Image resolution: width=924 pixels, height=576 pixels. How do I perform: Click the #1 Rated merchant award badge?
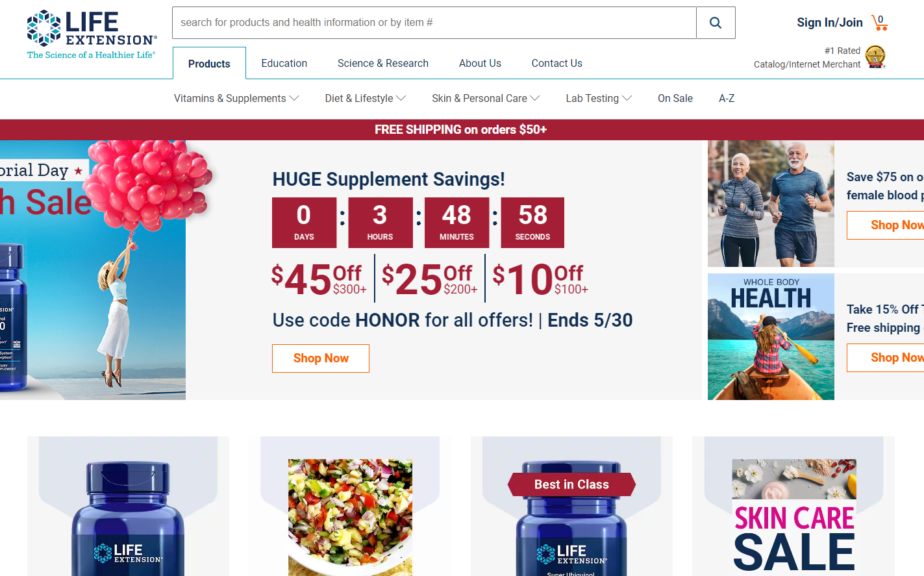(875, 57)
